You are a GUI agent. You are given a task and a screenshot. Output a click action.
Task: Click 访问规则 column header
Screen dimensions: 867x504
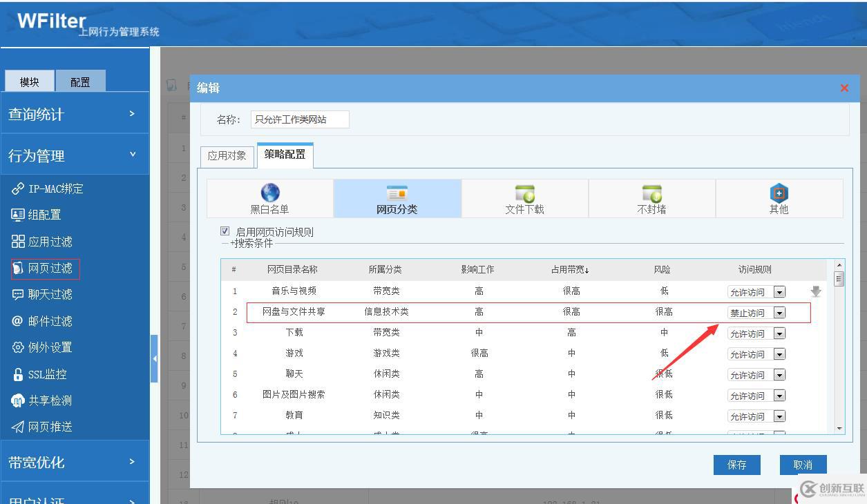click(754, 269)
